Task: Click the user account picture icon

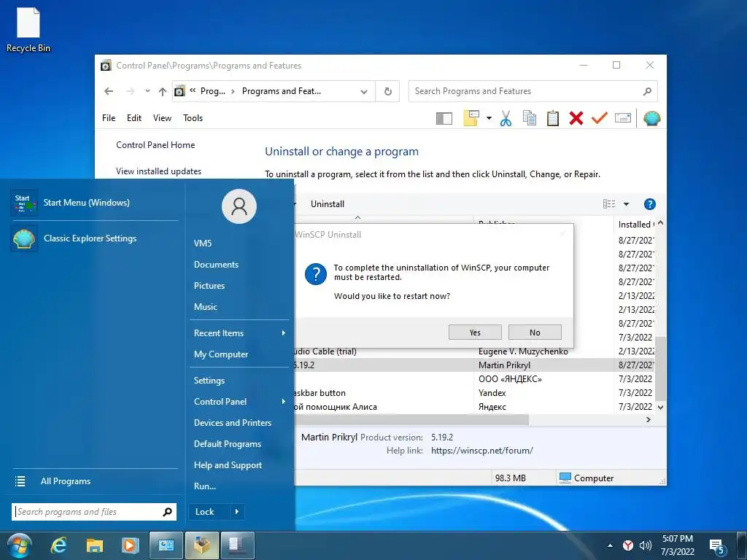Action: (x=239, y=206)
